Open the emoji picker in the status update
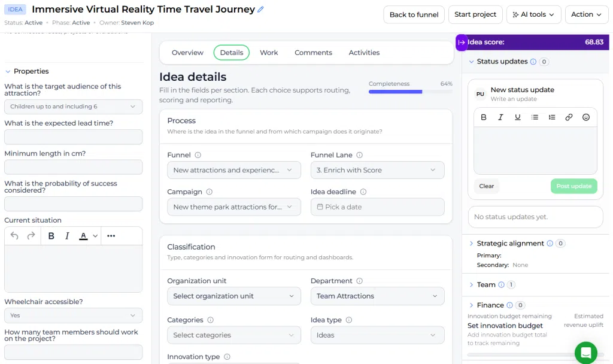 pyautogui.click(x=585, y=117)
